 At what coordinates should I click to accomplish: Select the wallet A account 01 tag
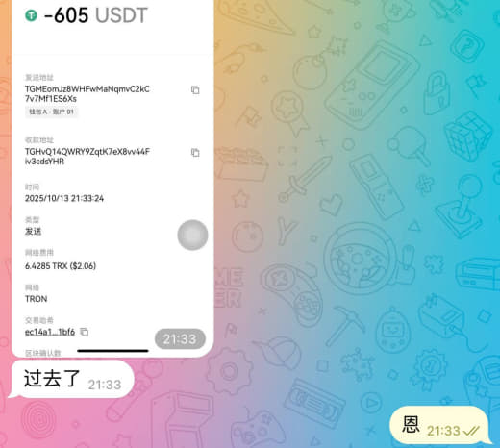tap(51, 112)
